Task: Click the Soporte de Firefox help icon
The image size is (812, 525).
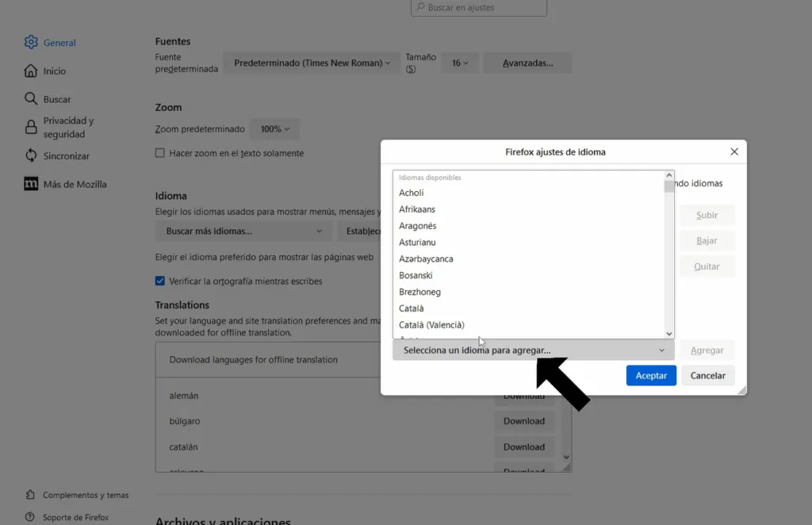Action: [30, 517]
